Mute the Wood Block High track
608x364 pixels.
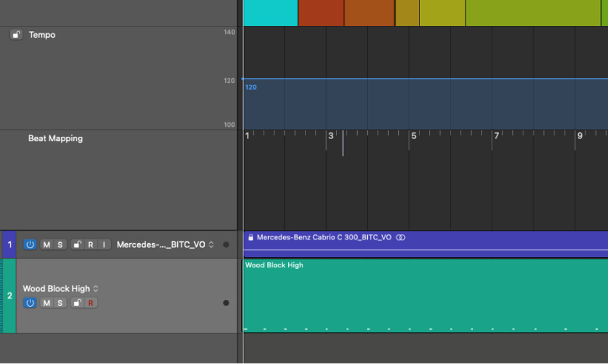pos(46,303)
